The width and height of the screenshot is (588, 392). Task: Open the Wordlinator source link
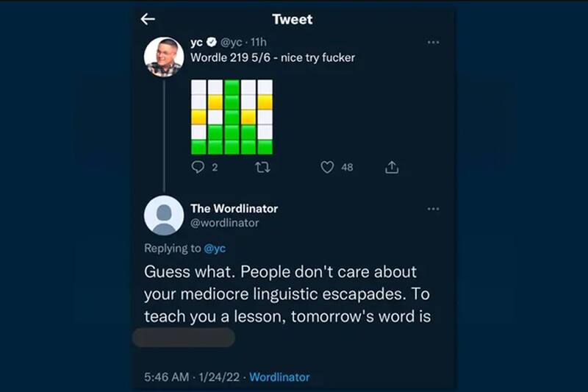[x=279, y=377]
